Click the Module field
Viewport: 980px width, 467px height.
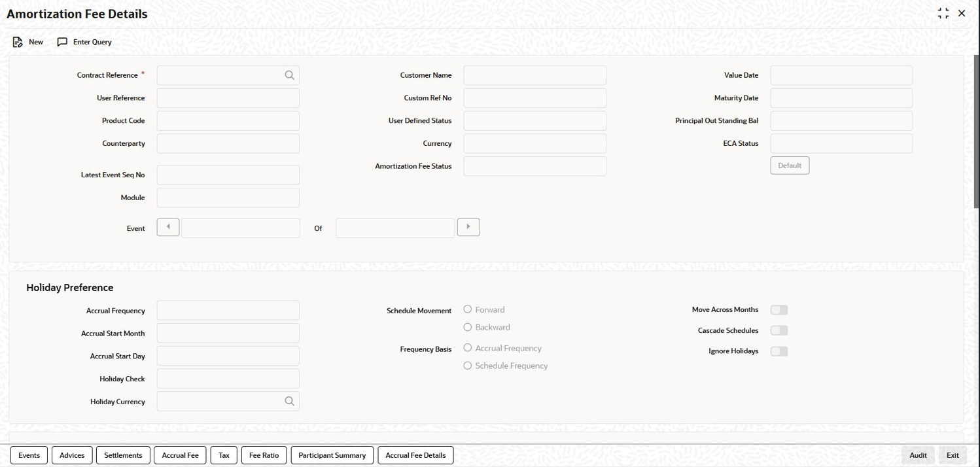(228, 198)
